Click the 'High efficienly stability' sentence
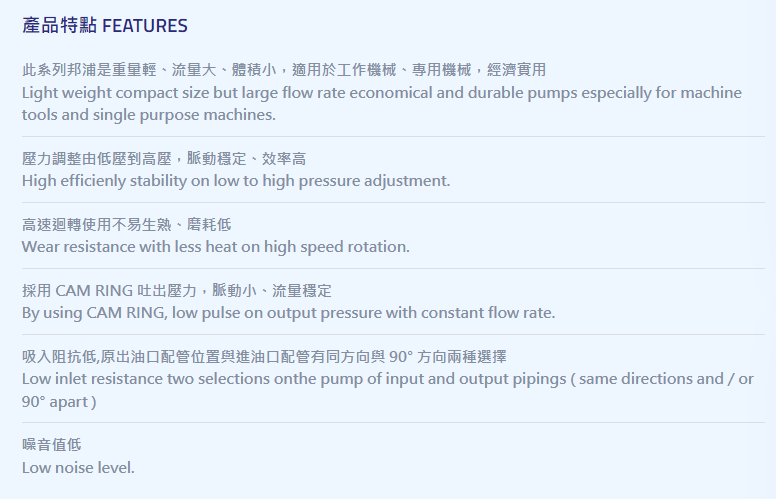This screenshot has height=499, width=776. point(236,181)
